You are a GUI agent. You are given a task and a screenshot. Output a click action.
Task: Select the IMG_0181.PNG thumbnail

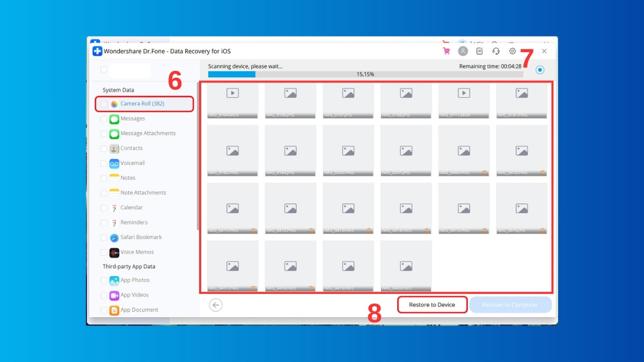[522, 100]
